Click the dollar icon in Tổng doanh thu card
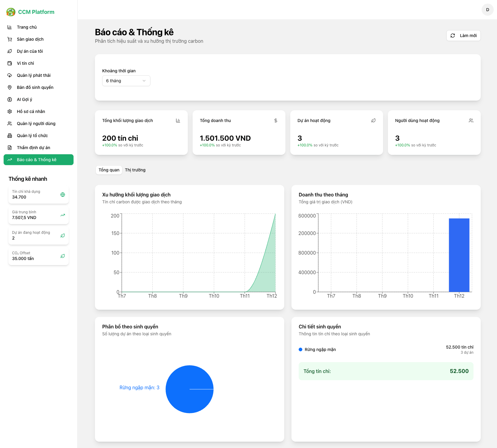The image size is (497, 448). click(275, 121)
